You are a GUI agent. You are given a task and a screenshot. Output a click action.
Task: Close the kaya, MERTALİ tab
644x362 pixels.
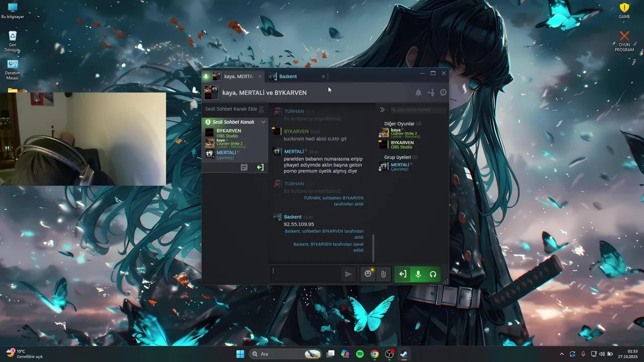(x=260, y=76)
